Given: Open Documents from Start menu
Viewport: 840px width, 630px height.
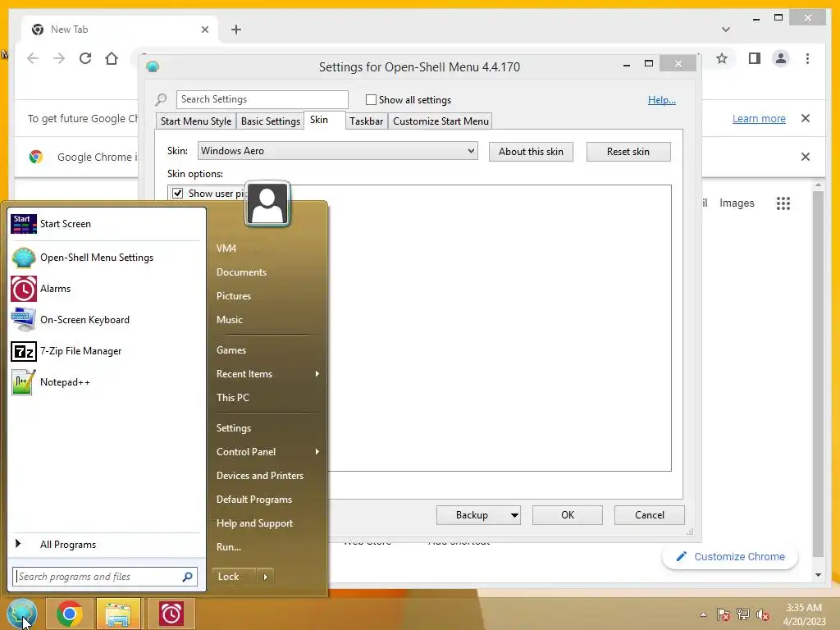Looking at the screenshot, I should (242, 272).
